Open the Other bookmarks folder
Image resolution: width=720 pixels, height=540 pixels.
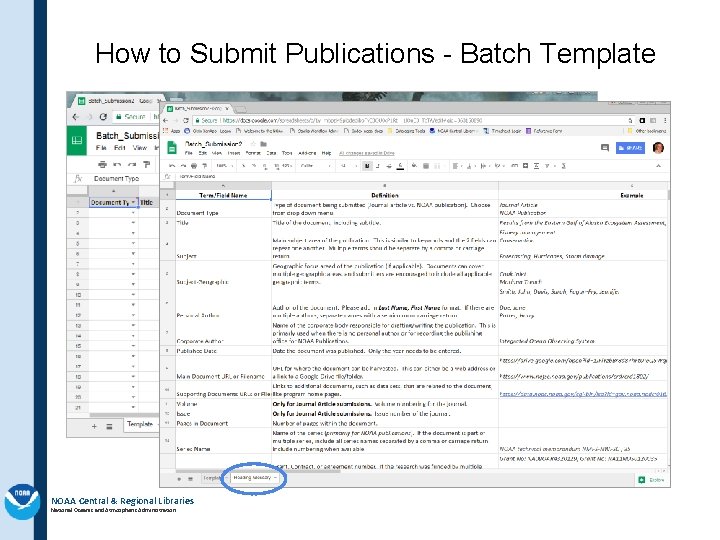(x=647, y=131)
